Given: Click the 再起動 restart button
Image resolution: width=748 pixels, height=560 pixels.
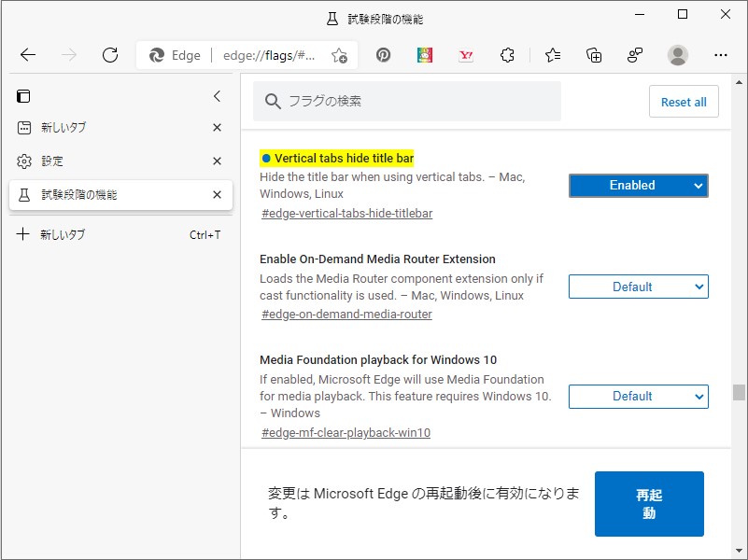Looking at the screenshot, I should point(649,504).
